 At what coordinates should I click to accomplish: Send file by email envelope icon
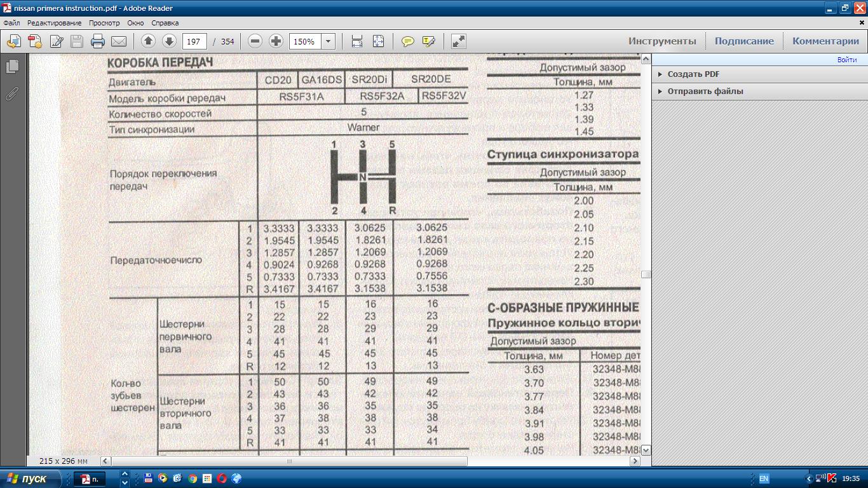(119, 41)
